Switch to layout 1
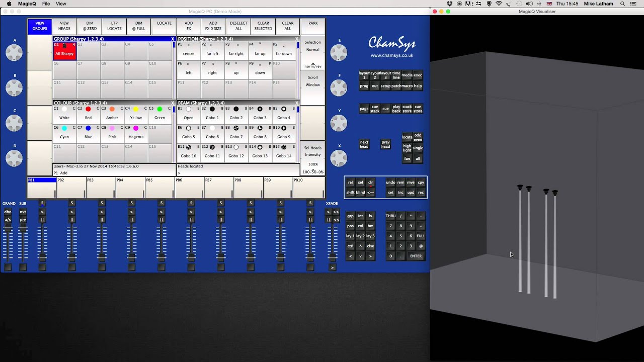This screenshot has width=644, height=362. coord(364,75)
